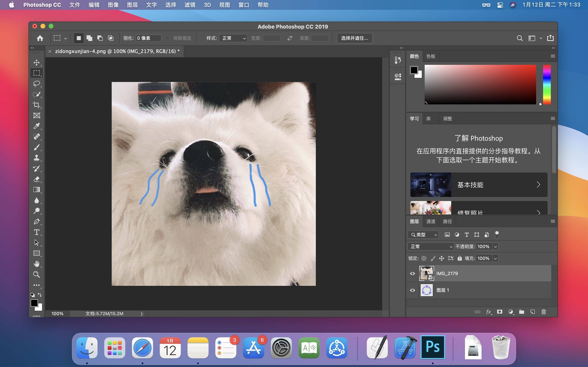Select the Crop tool

click(37, 105)
